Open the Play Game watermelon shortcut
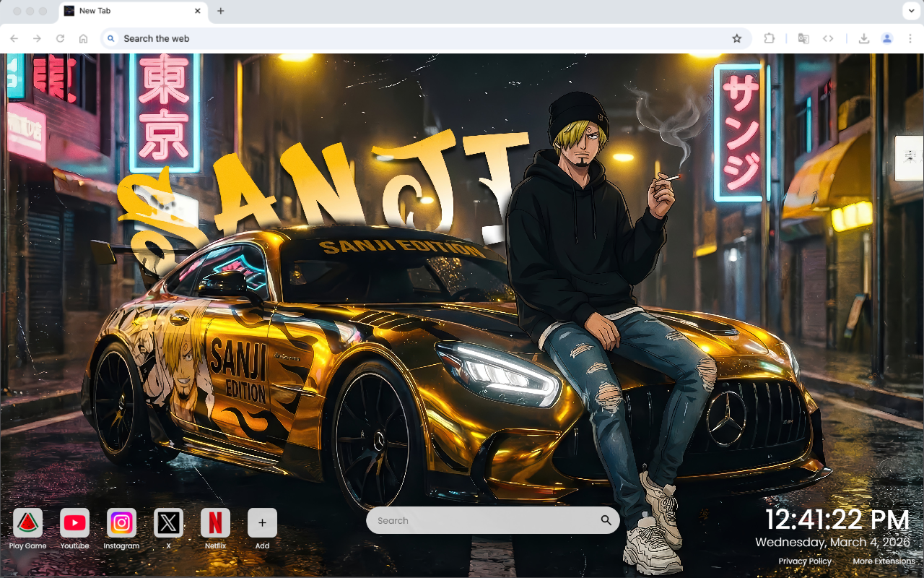The width and height of the screenshot is (924, 578). tap(27, 529)
